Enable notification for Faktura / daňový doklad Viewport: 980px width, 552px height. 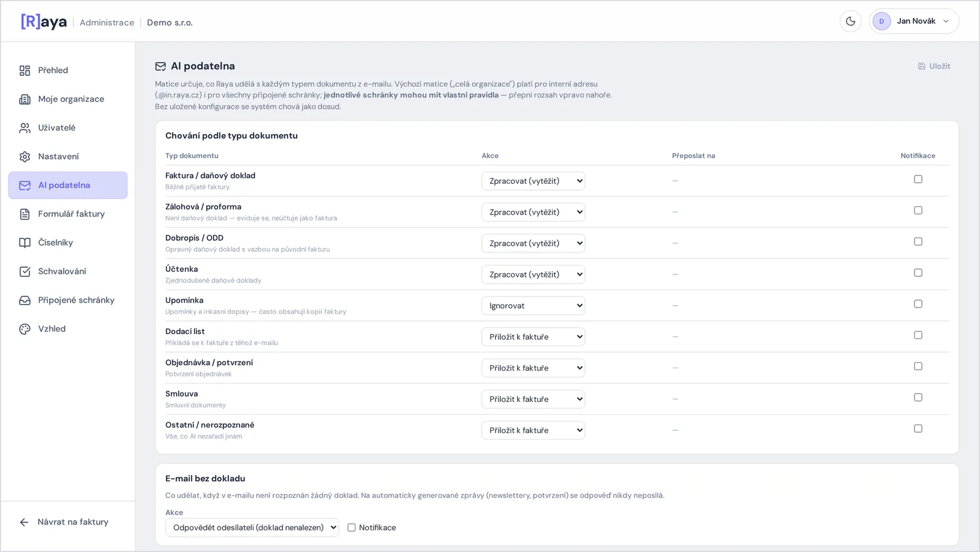coord(918,180)
